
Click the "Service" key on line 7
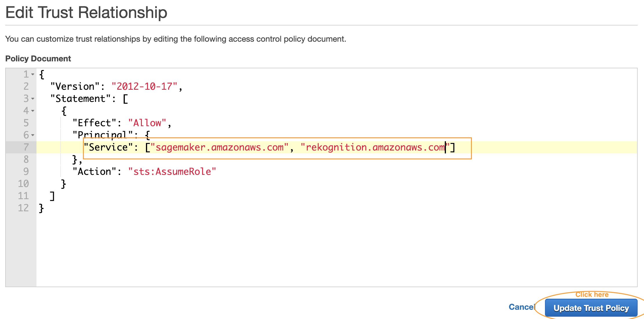108,147
